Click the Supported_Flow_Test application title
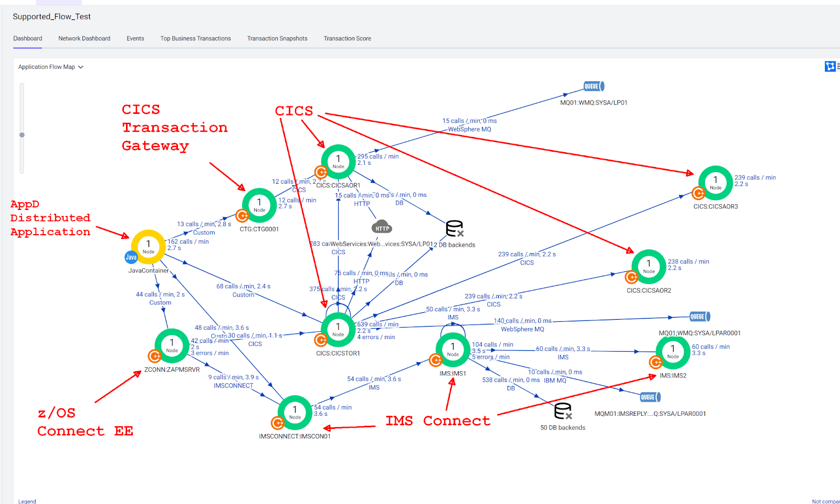 51,16
